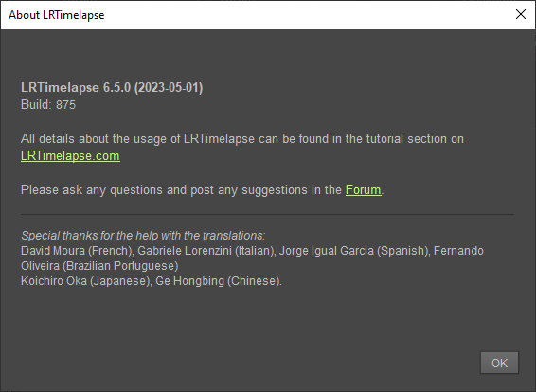Open the Forum hyperlink
Viewport: 536px width, 392px height.
[363, 189]
